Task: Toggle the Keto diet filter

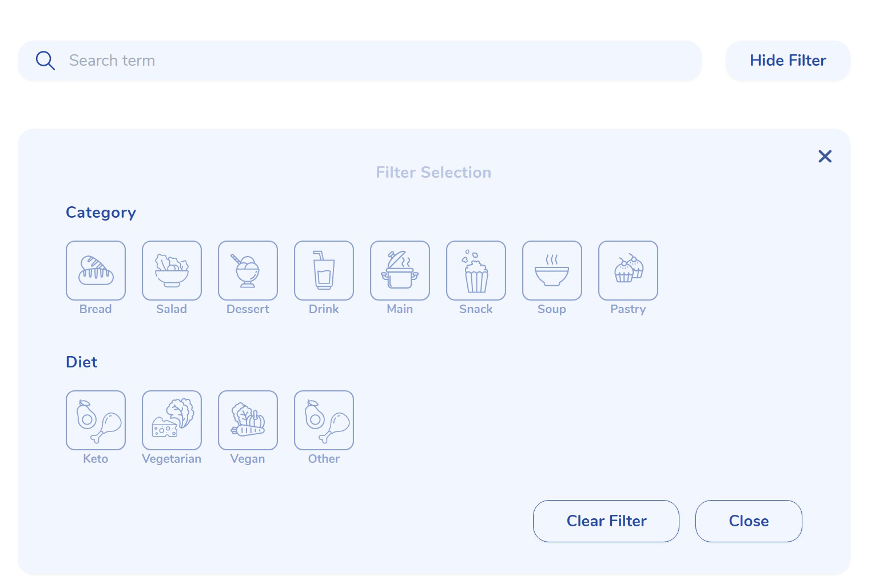Action: (96, 420)
